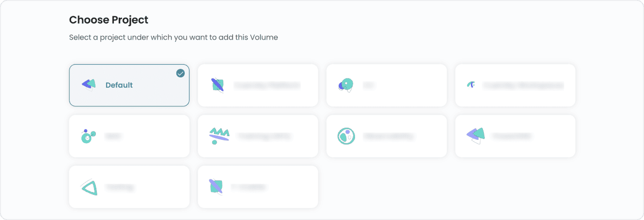Click the top-row square icon with purple slash
The image size is (644, 220).
pos(217,85)
